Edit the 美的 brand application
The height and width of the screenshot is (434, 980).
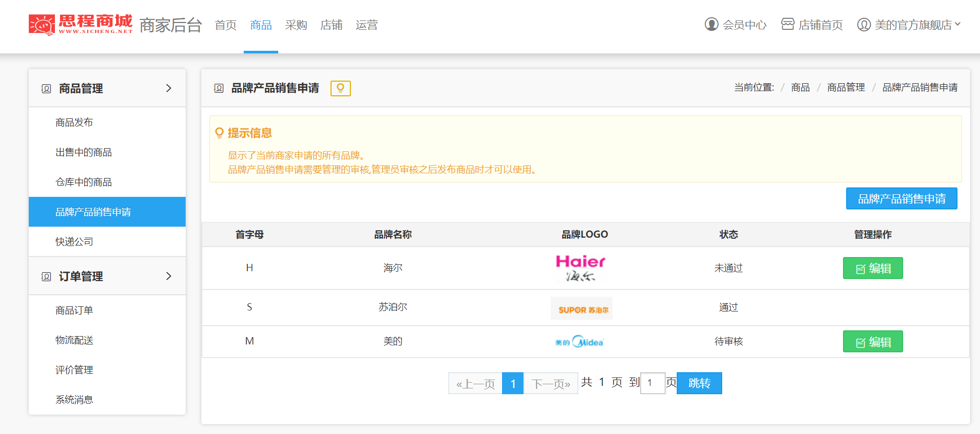pyautogui.click(x=873, y=341)
